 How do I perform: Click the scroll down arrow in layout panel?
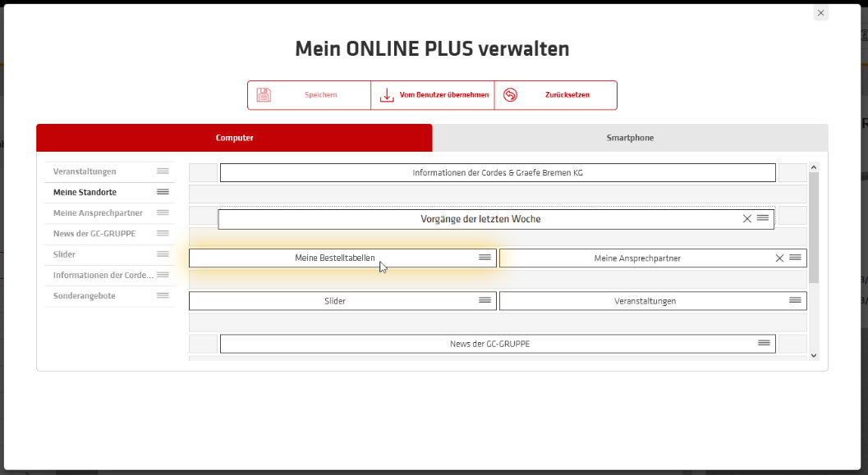point(814,355)
